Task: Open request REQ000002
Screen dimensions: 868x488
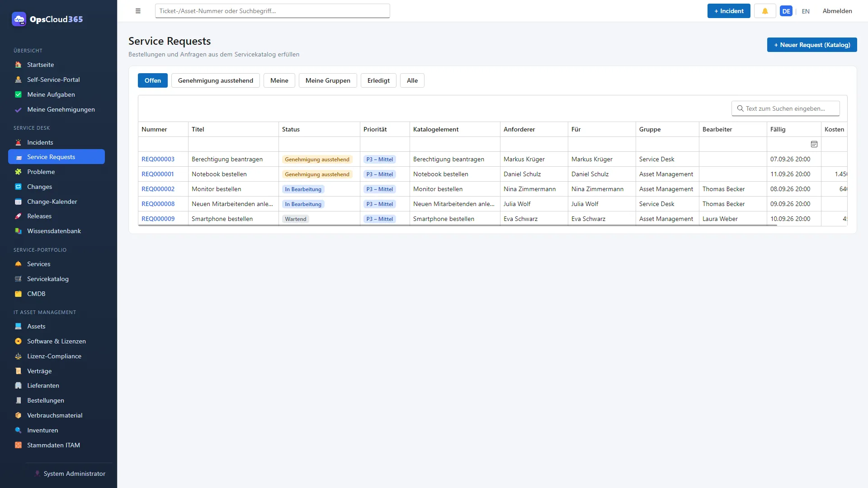Action: point(158,189)
